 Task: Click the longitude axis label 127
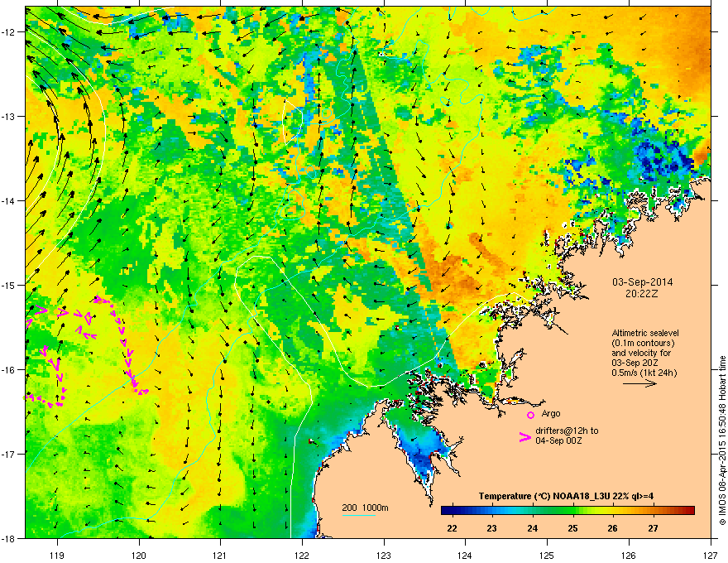711,555
